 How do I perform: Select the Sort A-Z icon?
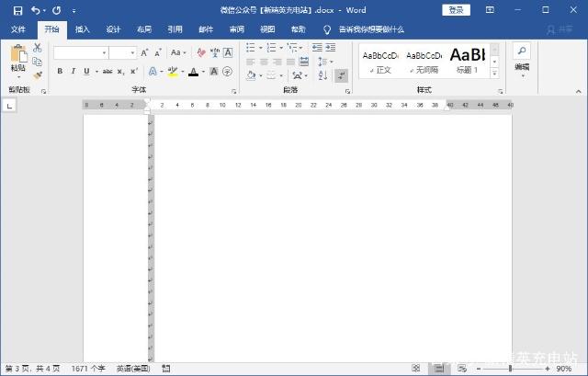point(322,75)
